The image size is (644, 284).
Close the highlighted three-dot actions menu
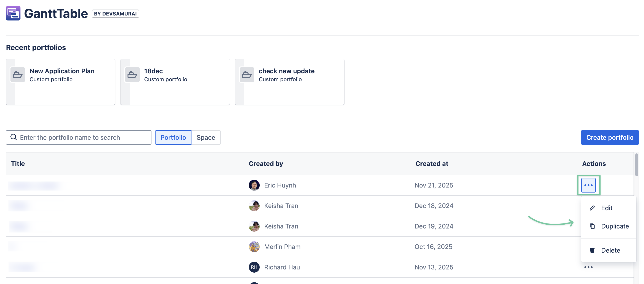(x=588, y=185)
